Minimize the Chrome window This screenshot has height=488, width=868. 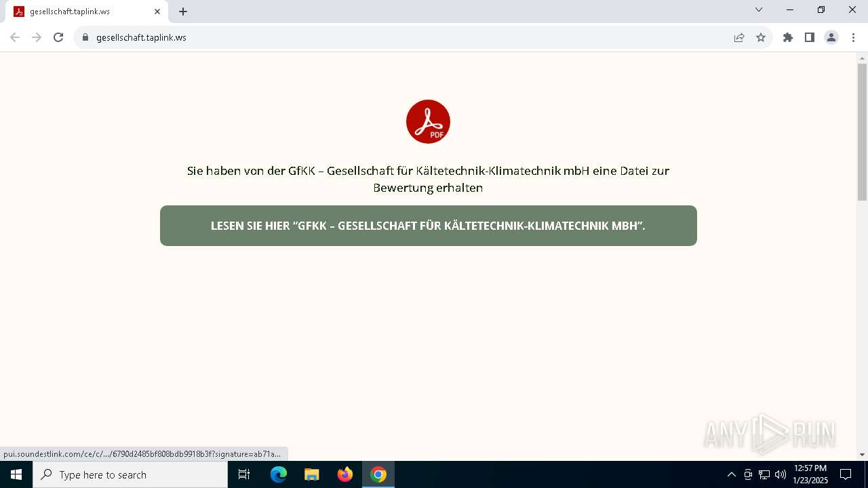click(790, 9)
